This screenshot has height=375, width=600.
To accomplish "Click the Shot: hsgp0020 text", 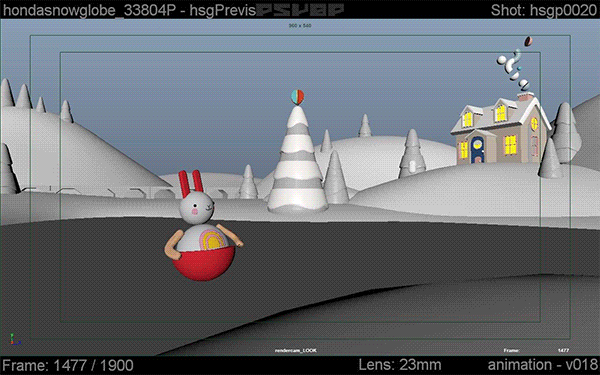I will click(544, 10).
